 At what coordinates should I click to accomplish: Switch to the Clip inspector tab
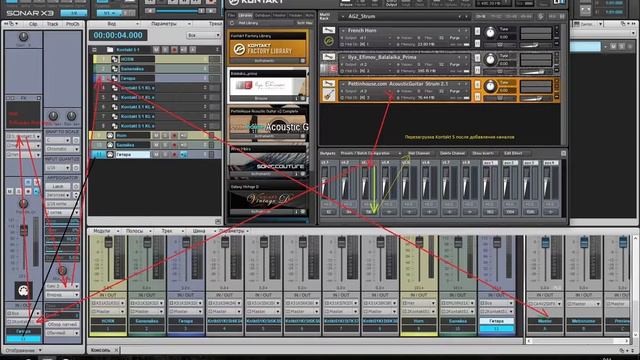pos(33,24)
